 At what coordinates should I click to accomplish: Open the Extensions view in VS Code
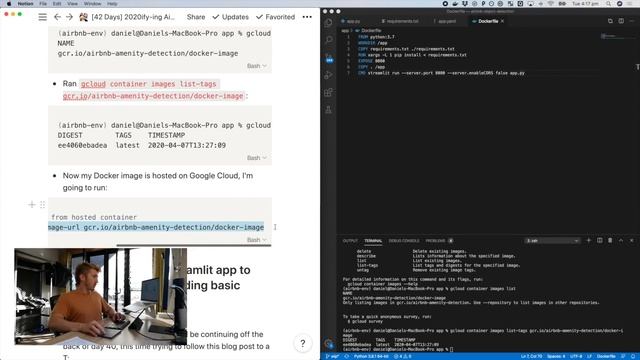[329, 92]
